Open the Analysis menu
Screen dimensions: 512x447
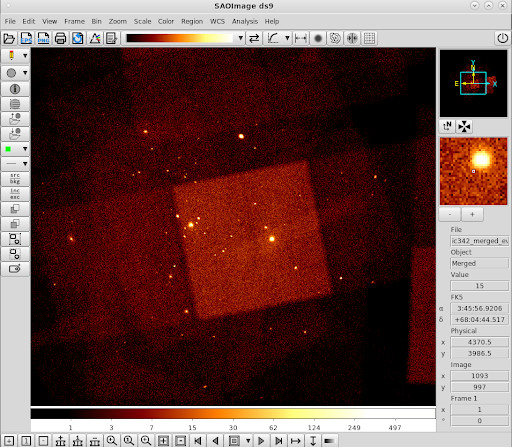click(x=245, y=21)
